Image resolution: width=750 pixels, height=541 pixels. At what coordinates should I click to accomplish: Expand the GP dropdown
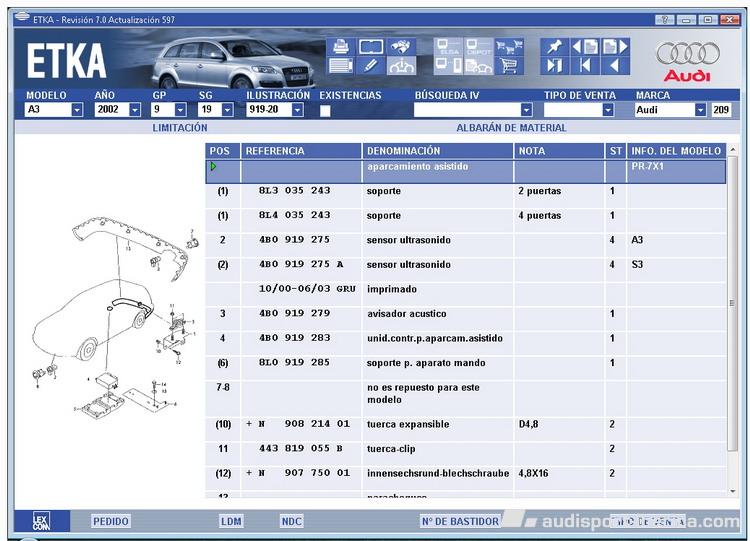click(180, 110)
